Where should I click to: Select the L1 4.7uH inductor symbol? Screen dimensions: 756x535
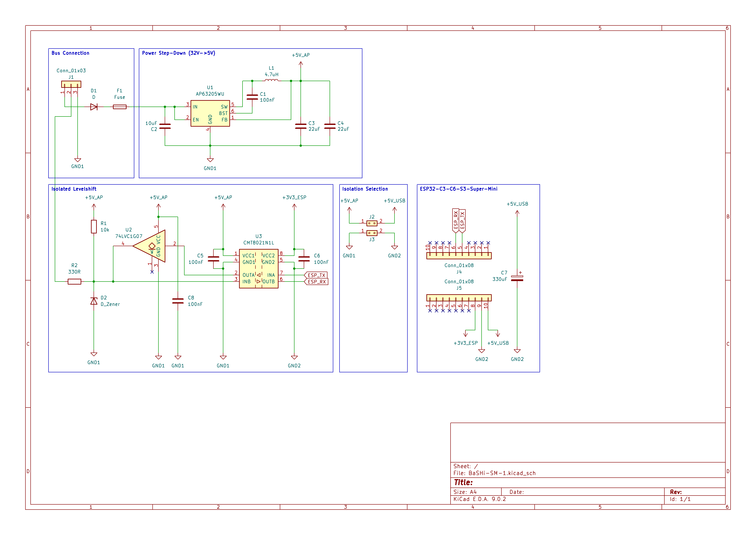(271, 80)
